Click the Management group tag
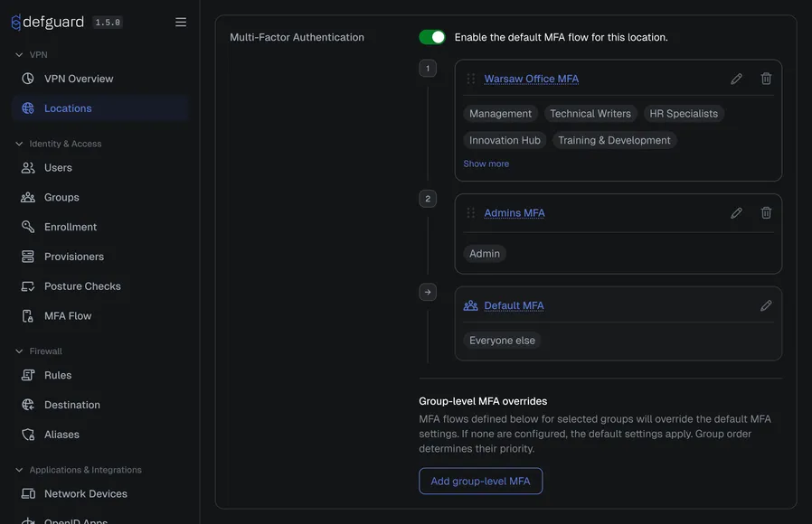The width and height of the screenshot is (812, 524). (500, 113)
